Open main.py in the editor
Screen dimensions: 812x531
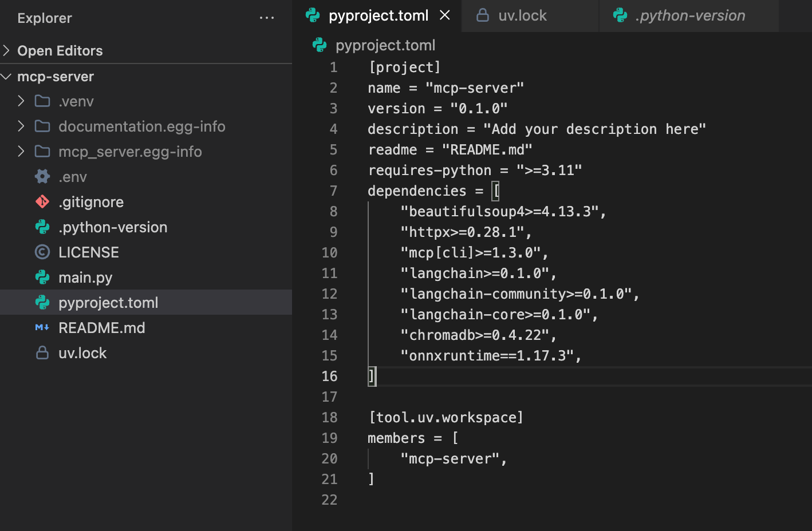[146, 277]
